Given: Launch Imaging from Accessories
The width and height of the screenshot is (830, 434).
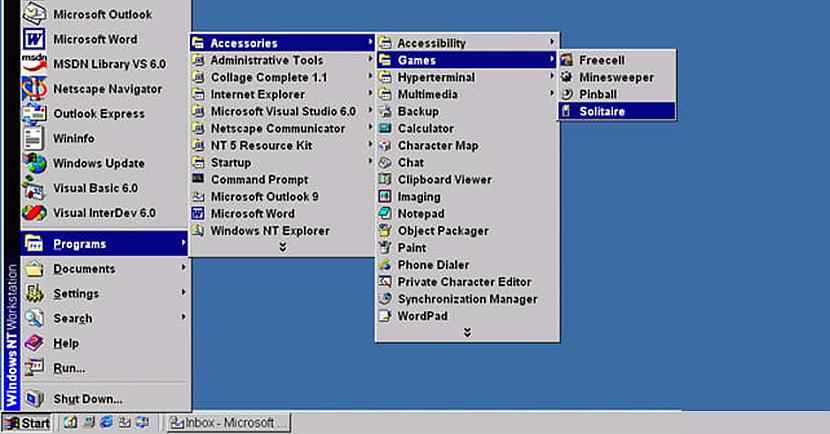Looking at the screenshot, I should click(x=467, y=197).
